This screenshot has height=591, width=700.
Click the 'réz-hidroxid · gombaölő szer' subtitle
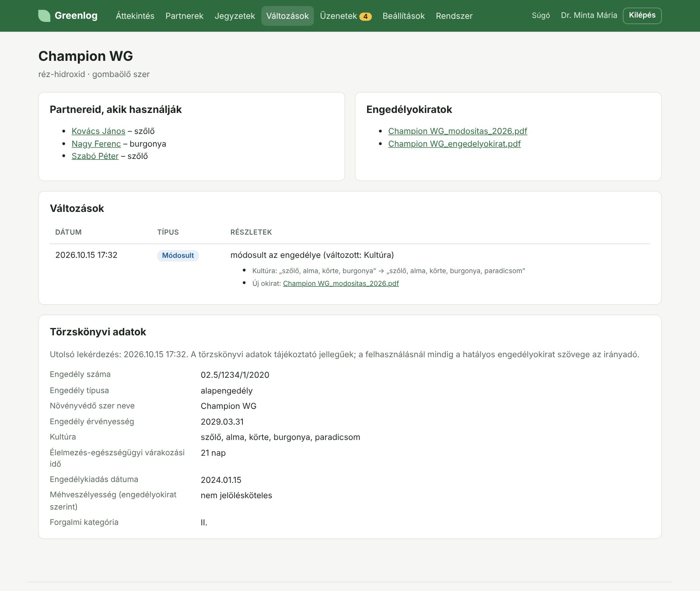(94, 74)
